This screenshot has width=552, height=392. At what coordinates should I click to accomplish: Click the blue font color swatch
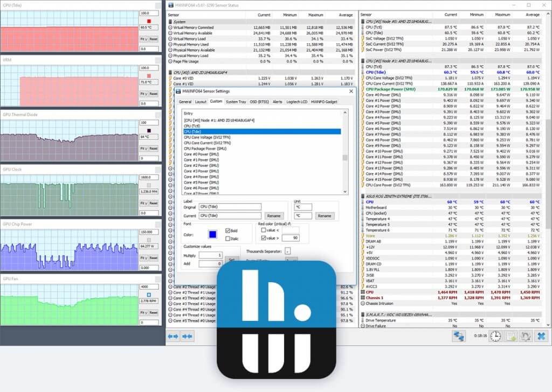click(x=212, y=234)
